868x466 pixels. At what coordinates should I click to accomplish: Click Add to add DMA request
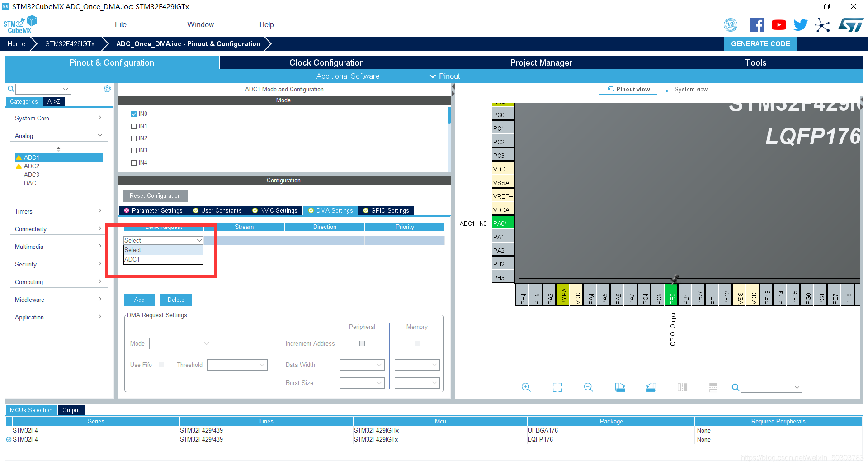pos(139,300)
